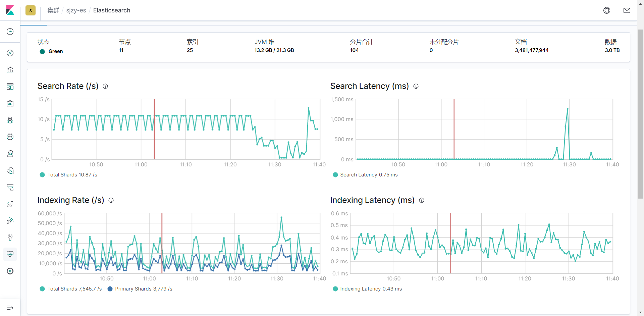Open the Visualize app
The height and width of the screenshot is (316, 644).
click(10, 69)
